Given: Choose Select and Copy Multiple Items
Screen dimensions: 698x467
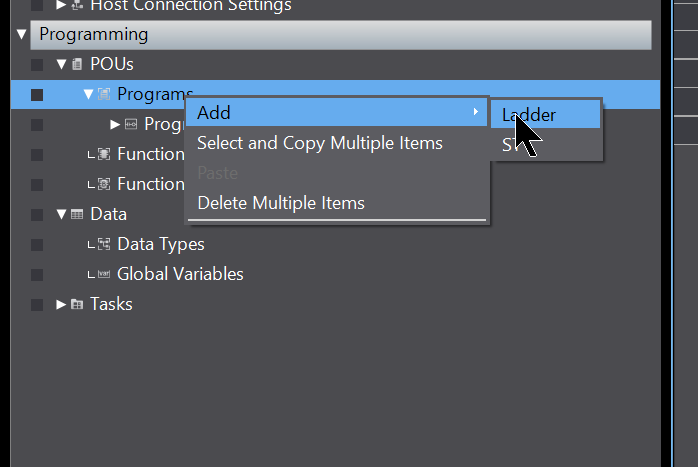Looking at the screenshot, I should [320, 143].
